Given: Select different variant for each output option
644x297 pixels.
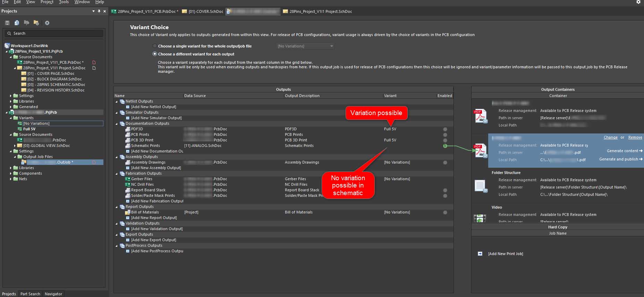Looking at the screenshot, I should click(x=155, y=54).
